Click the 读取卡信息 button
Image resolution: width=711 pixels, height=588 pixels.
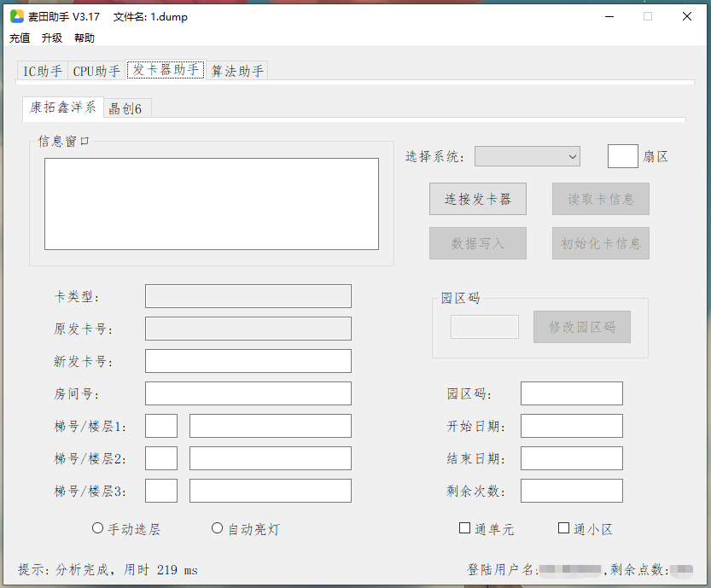coord(600,199)
